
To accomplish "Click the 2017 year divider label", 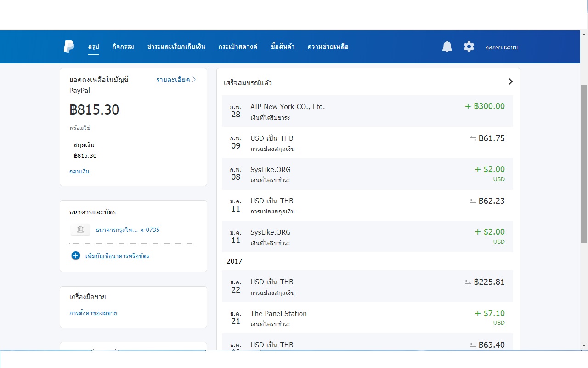I will [234, 261].
